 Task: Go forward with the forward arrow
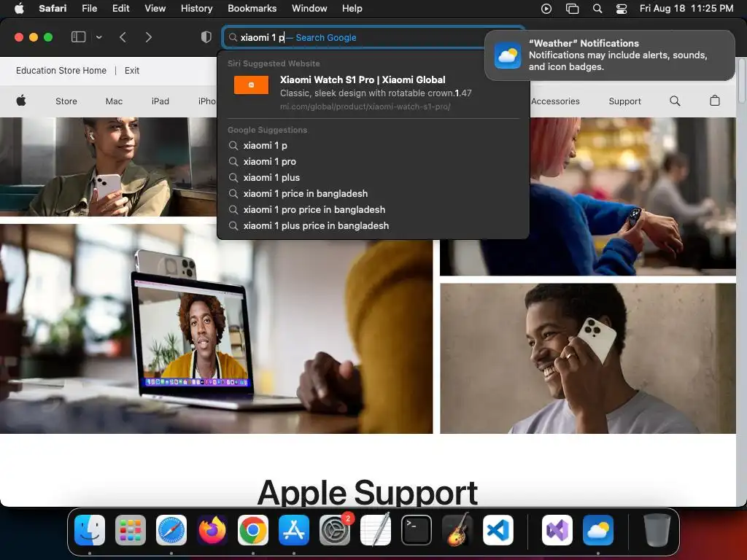pyautogui.click(x=149, y=37)
